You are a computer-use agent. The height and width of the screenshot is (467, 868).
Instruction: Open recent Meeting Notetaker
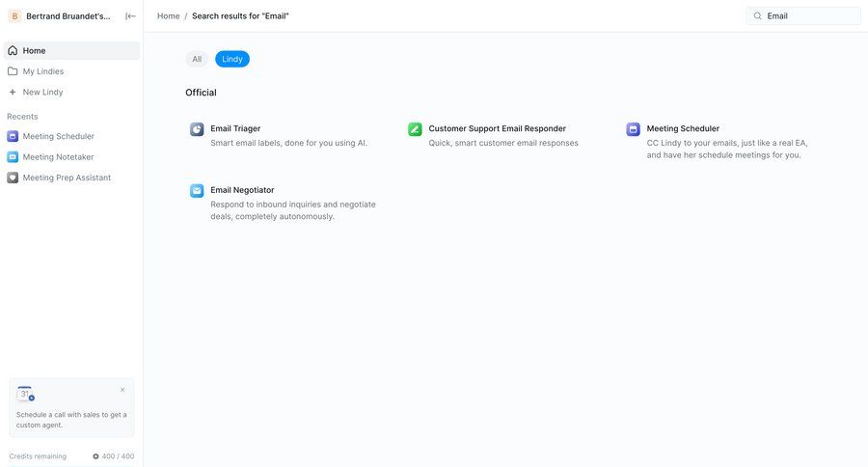[x=71, y=156]
